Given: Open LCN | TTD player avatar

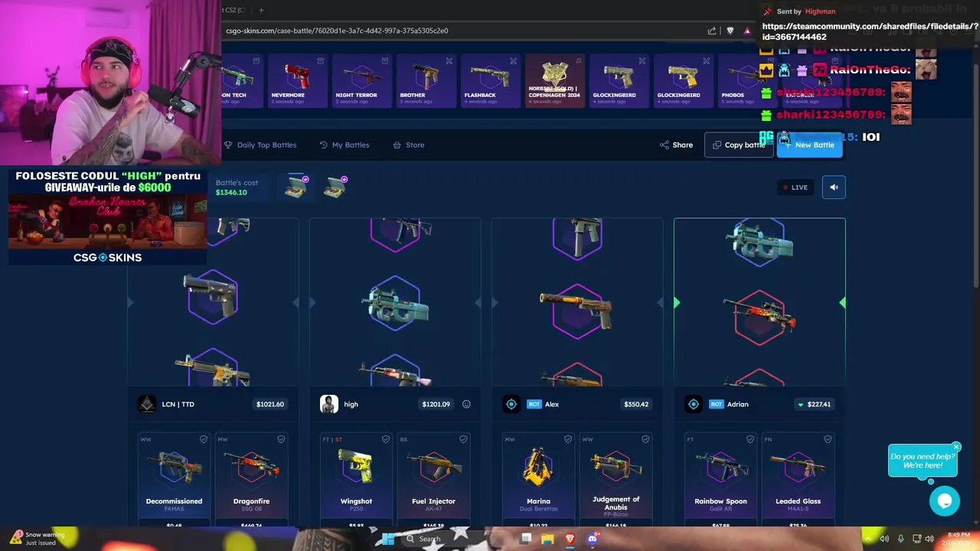Looking at the screenshot, I should click(147, 404).
